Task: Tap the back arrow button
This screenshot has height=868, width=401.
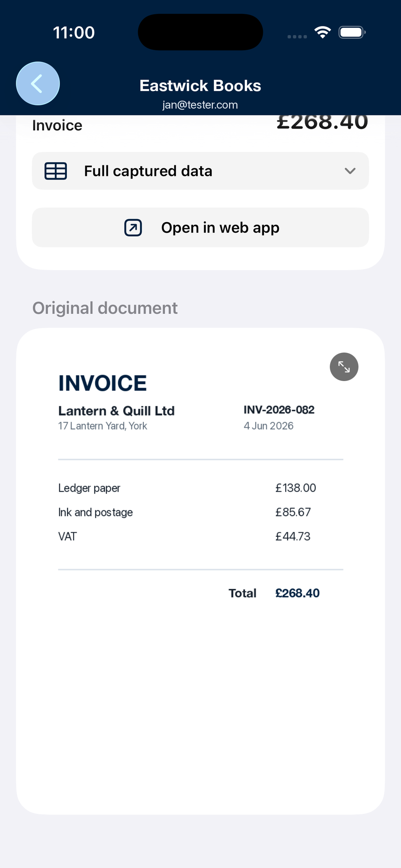Action: click(x=38, y=83)
